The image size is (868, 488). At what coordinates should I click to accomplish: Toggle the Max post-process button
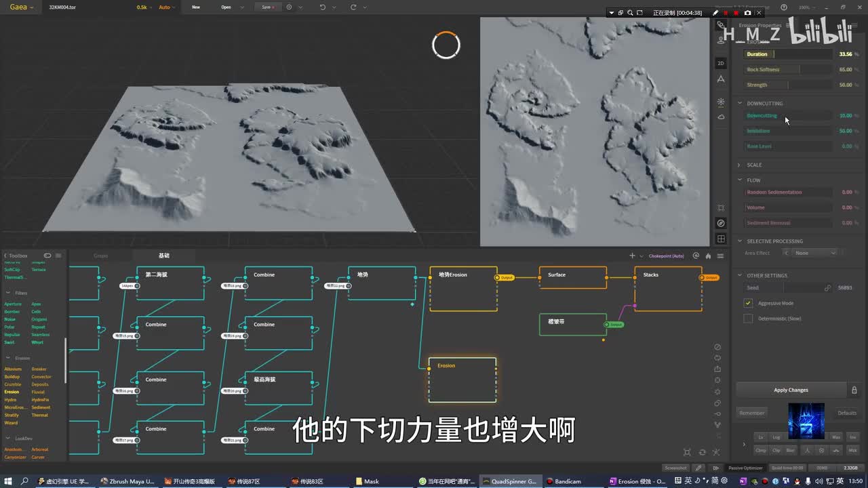pyautogui.click(x=836, y=437)
